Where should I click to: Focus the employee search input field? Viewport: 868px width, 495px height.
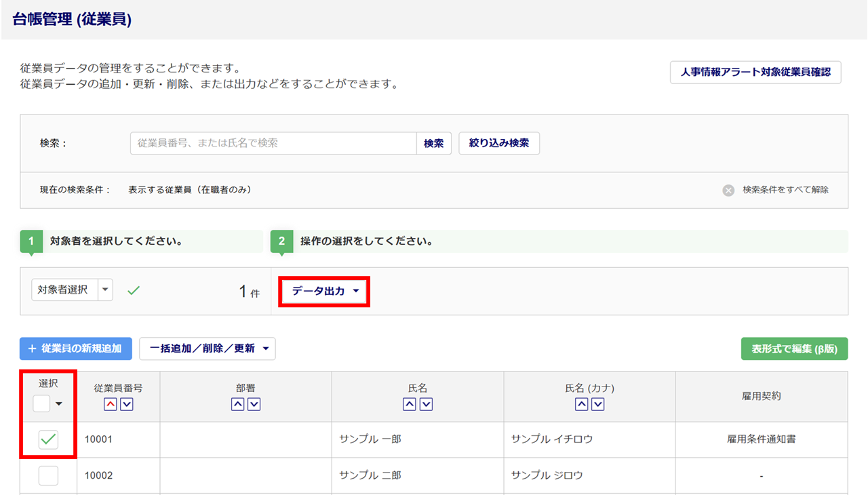click(273, 143)
